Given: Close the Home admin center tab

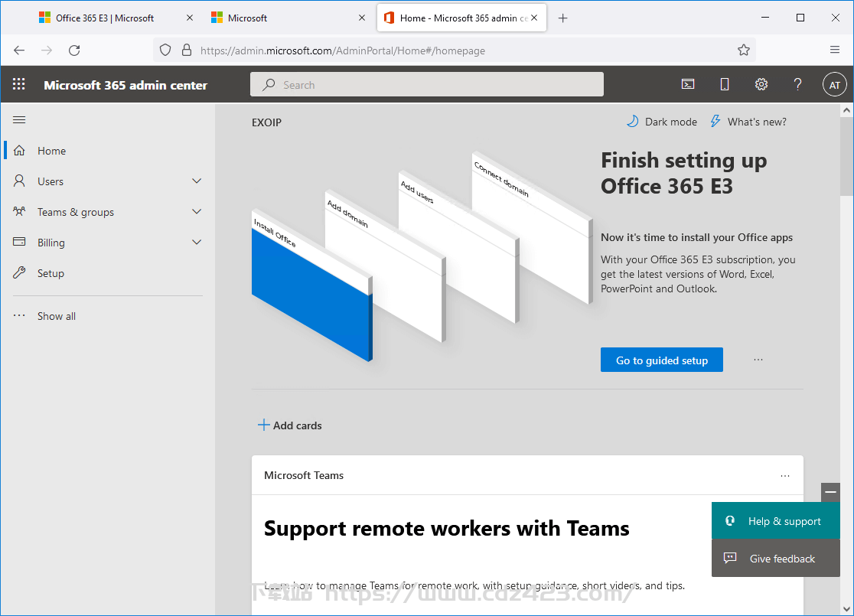Looking at the screenshot, I should pyautogui.click(x=534, y=18).
